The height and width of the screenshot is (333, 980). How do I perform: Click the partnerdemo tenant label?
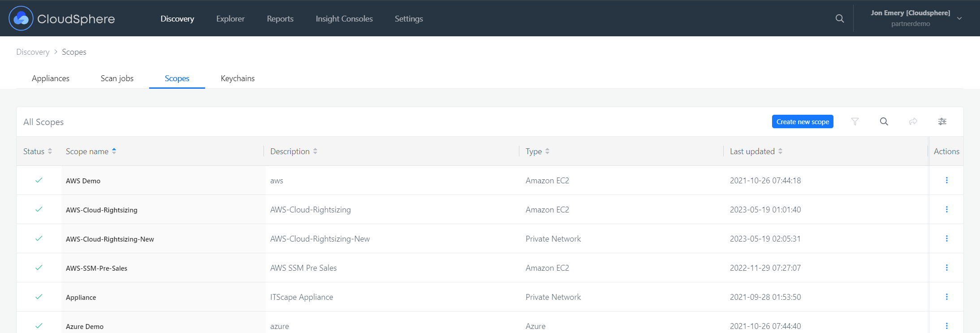[911, 24]
